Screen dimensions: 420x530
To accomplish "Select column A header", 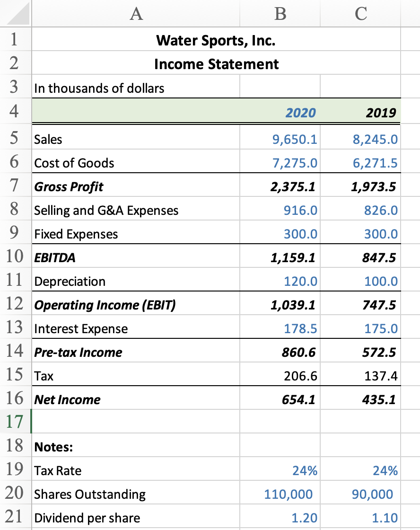I will [136, 14].
